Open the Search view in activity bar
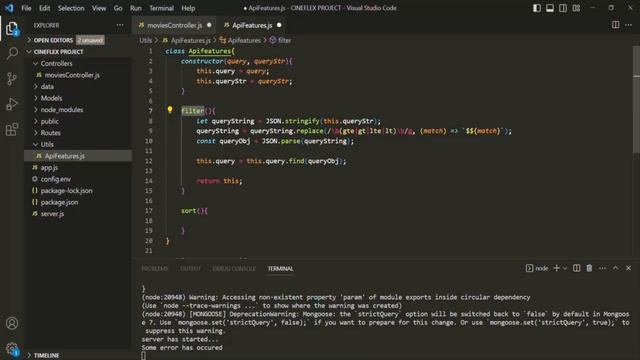The height and width of the screenshot is (360, 640). (12, 53)
